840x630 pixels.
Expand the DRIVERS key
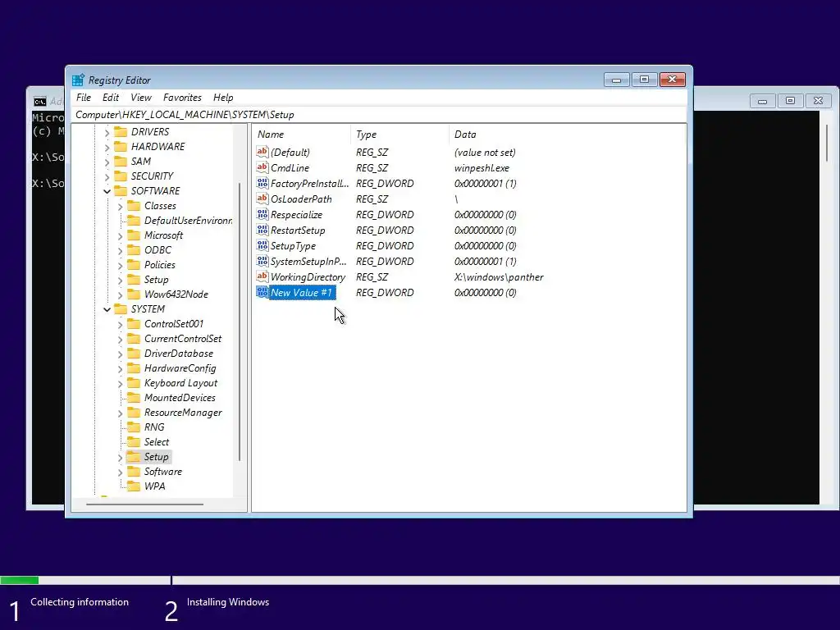(x=107, y=132)
